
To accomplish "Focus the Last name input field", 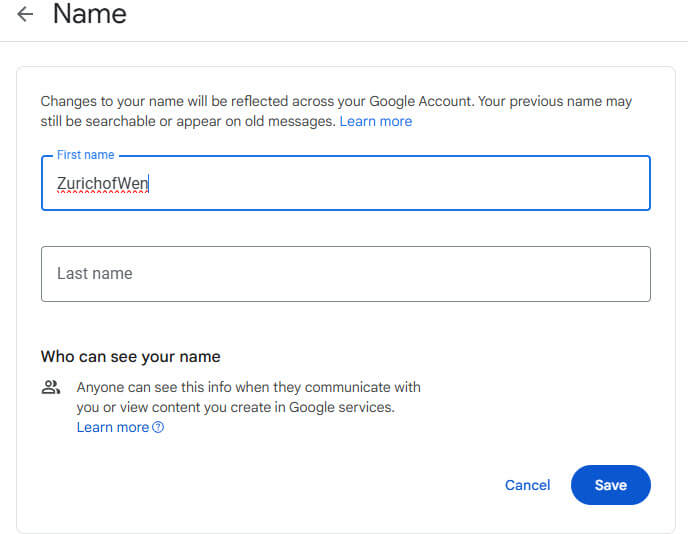I will (x=346, y=274).
